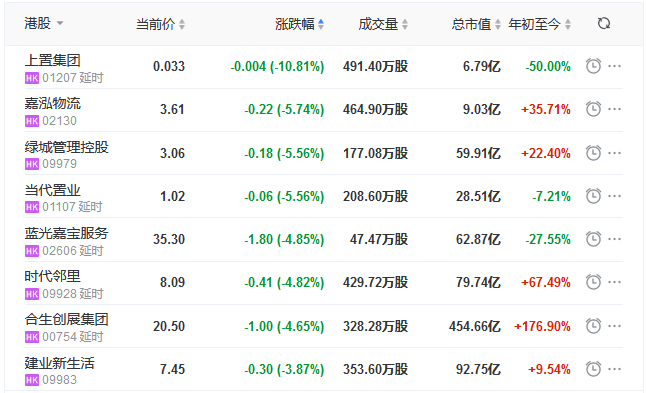This screenshot has width=647, height=393.
Task: Click the HK badge beside code 09979
Action: tap(32, 164)
